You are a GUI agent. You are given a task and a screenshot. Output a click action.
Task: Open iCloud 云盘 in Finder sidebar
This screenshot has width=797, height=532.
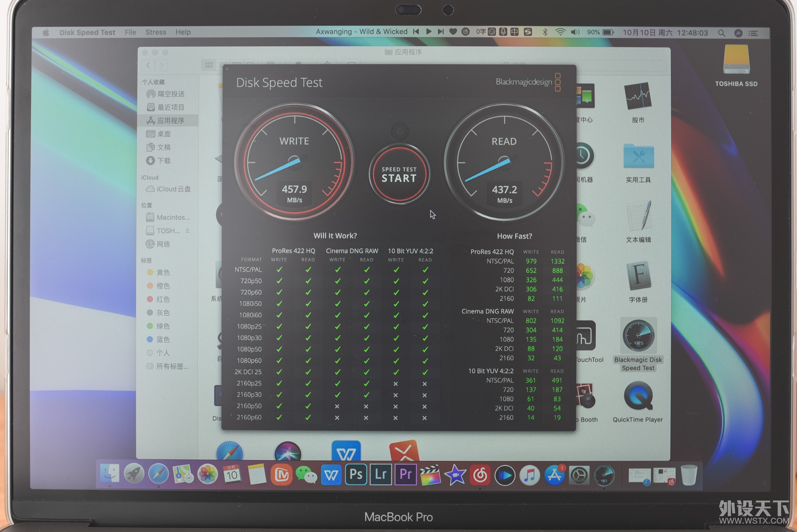(x=169, y=189)
